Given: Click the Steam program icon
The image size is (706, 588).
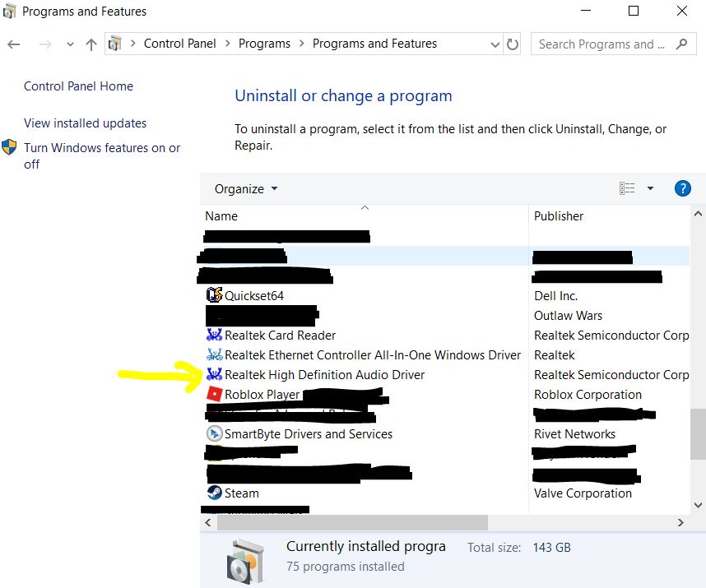Looking at the screenshot, I should (x=214, y=493).
